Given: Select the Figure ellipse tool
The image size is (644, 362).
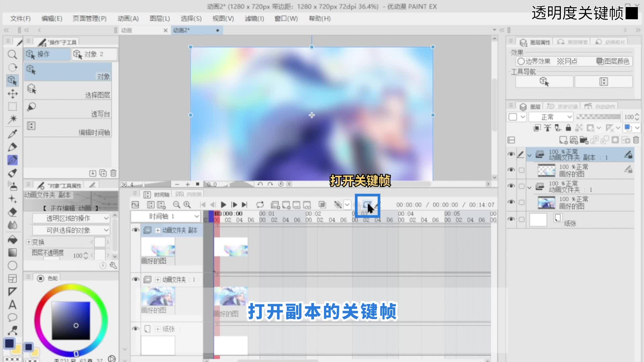Looking at the screenshot, I should (12, 265).
